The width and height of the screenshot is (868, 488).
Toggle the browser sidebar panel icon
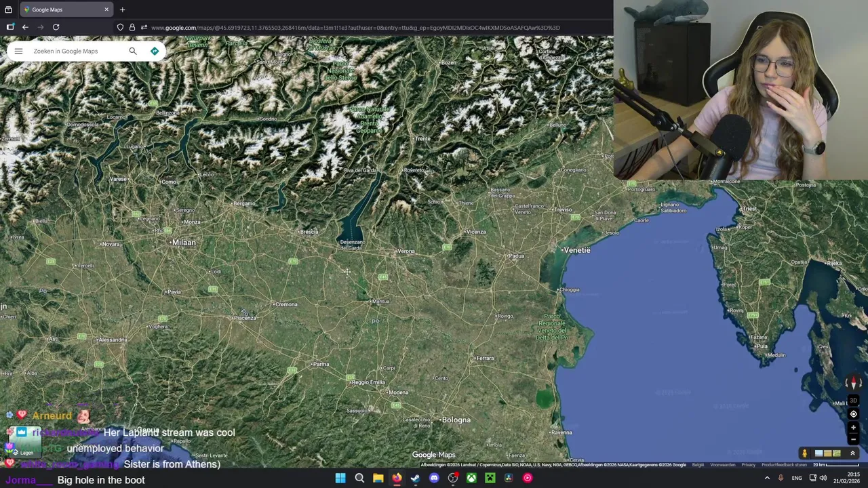9,27
